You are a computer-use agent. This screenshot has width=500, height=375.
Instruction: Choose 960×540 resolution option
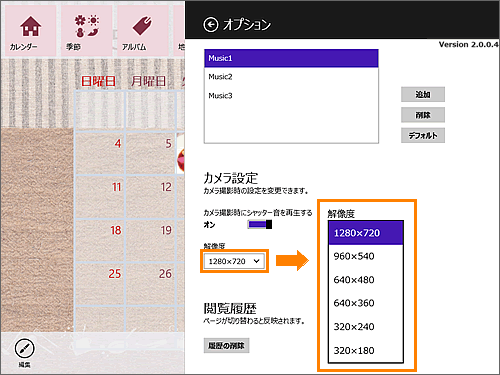(366, 256)
